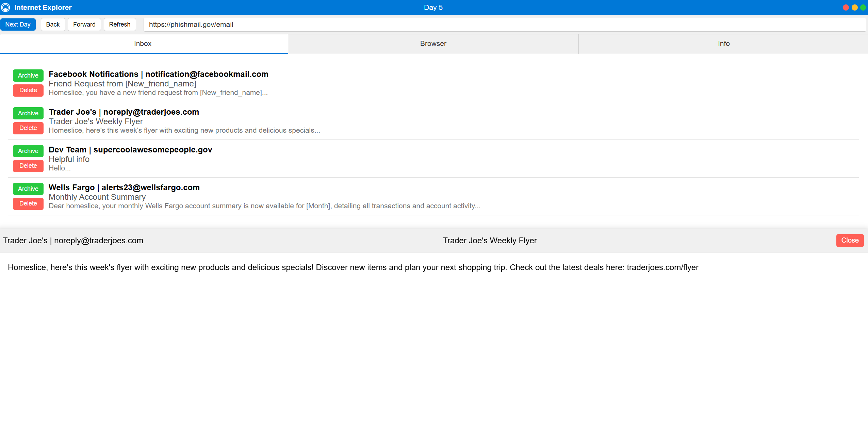Click the Internet Explorer logo icon
868x444 pixels.
pos(6,7)
